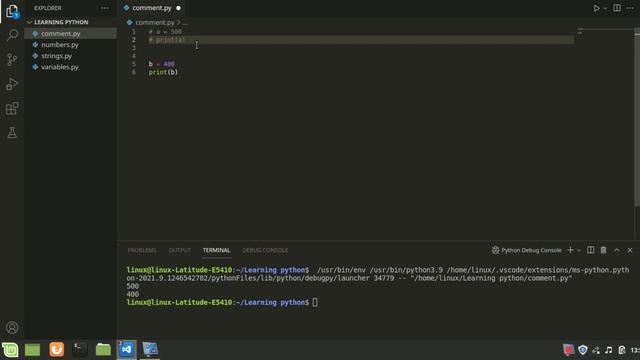Open comment.py in the explorer

[x=70, y=33]
